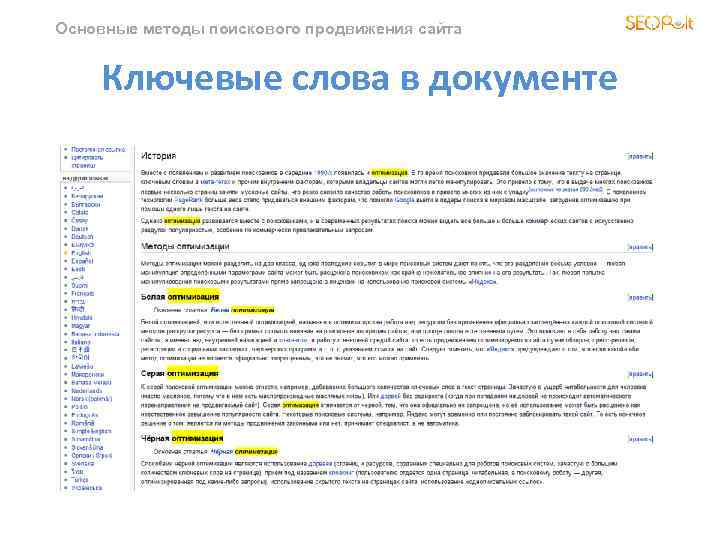
Task: Open the Polski language link
Action: point(79,407)
